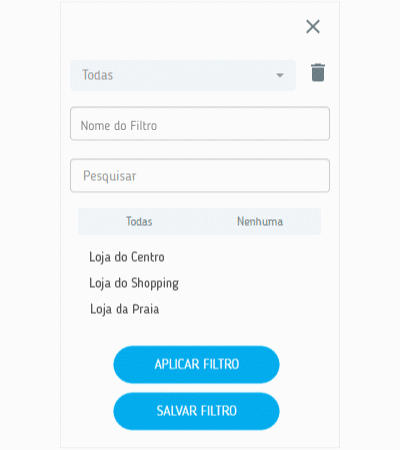Image resolution: width=400 pixels, height=450 pixels.
Task: Pick Loja do Centro from the store list
Action: (127, 257)
